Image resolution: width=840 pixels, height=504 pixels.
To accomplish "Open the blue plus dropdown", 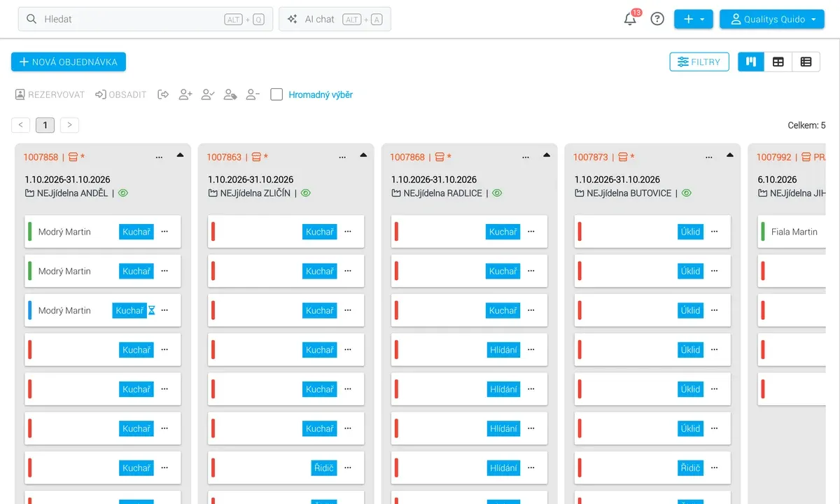I will [694, 19].
